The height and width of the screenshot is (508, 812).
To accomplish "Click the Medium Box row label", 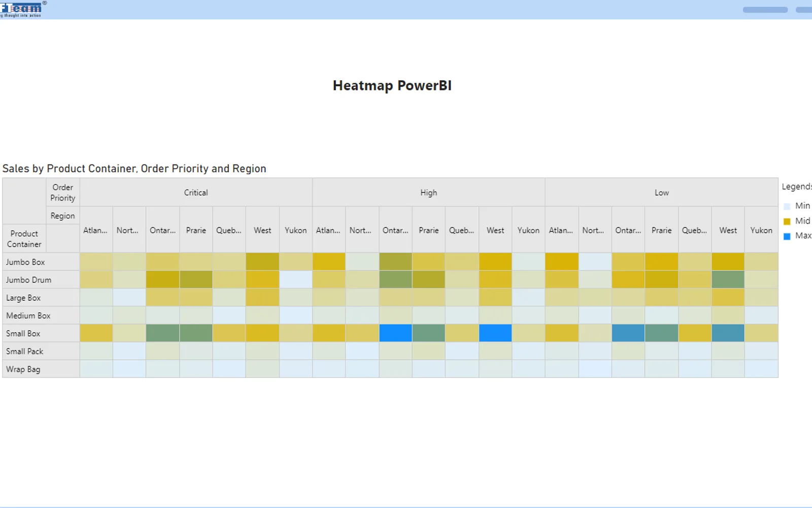I will coord(41,315).
